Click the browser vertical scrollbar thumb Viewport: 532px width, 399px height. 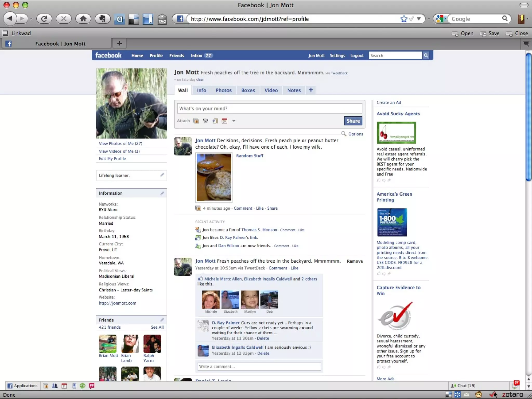click(x=528, y=117)
